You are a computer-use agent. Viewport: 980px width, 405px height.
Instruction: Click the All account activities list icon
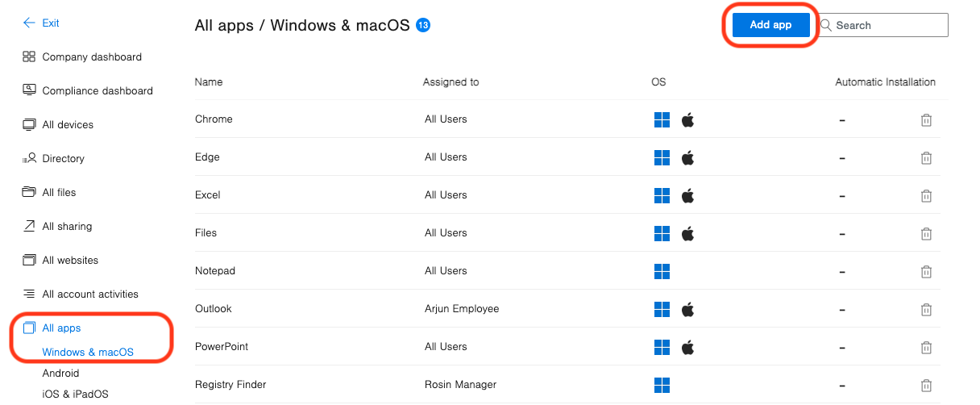tap(29, 294)
